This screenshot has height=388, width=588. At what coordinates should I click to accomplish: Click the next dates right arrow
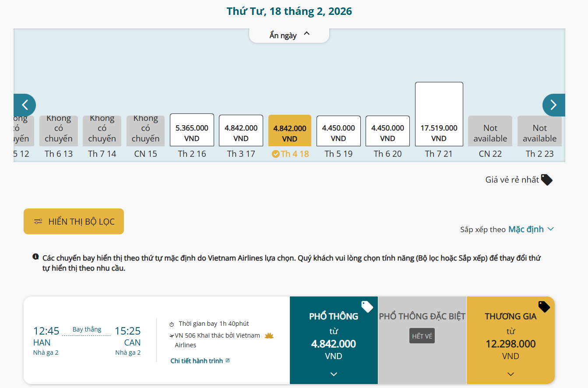(553, 105)
